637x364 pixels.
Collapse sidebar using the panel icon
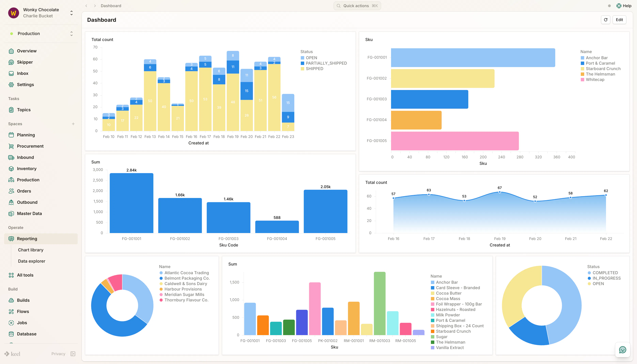coord(73,353)
